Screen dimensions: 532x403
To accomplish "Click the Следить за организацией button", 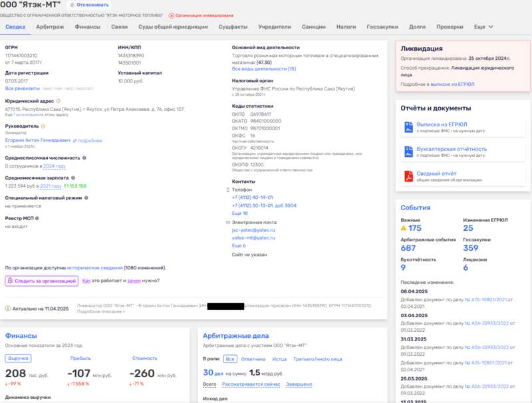I will click(x=41, y=281).
